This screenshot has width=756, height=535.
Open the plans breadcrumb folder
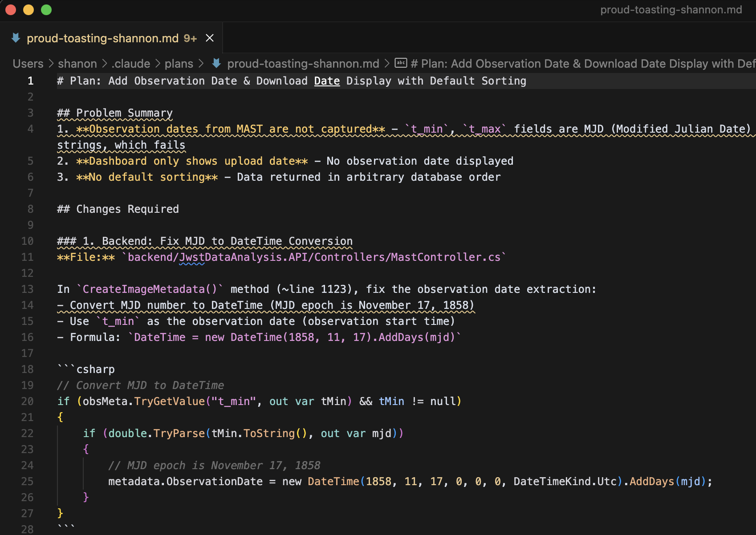[x=179, y=64]
